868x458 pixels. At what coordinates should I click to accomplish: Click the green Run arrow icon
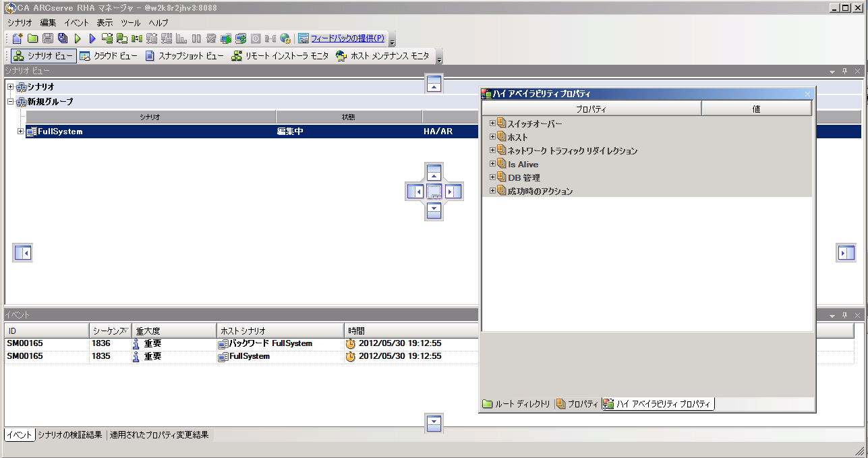point(78,38)
